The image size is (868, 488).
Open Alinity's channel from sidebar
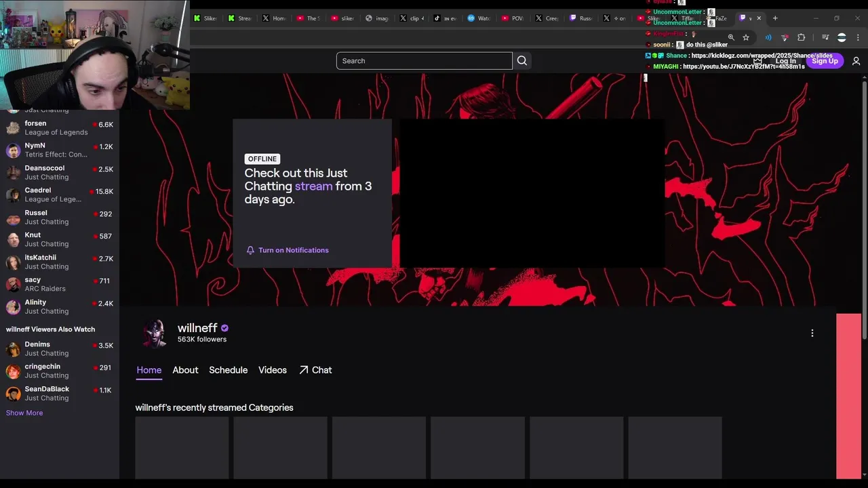tap(60, 306)
